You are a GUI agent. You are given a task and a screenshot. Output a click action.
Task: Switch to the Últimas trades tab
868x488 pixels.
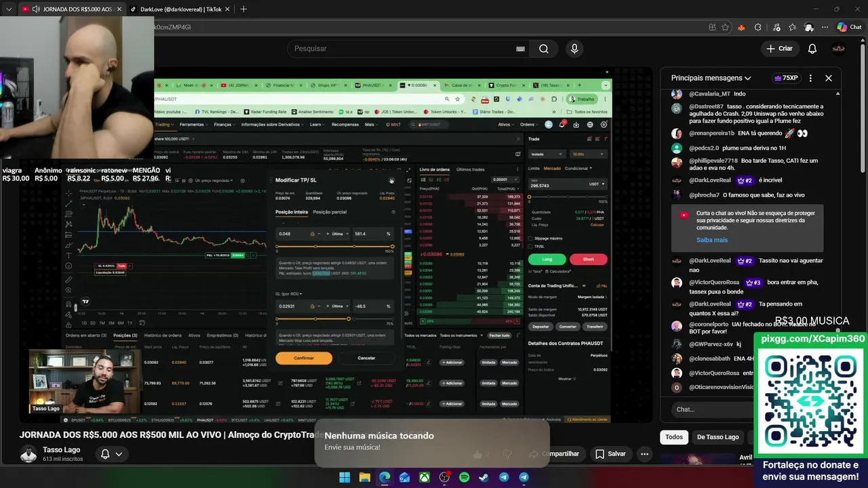click(x=471, y=169)
